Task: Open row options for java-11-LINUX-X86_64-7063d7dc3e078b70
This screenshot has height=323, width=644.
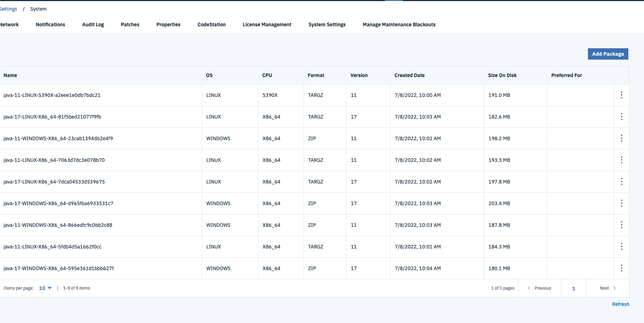Action: (621, 160)
